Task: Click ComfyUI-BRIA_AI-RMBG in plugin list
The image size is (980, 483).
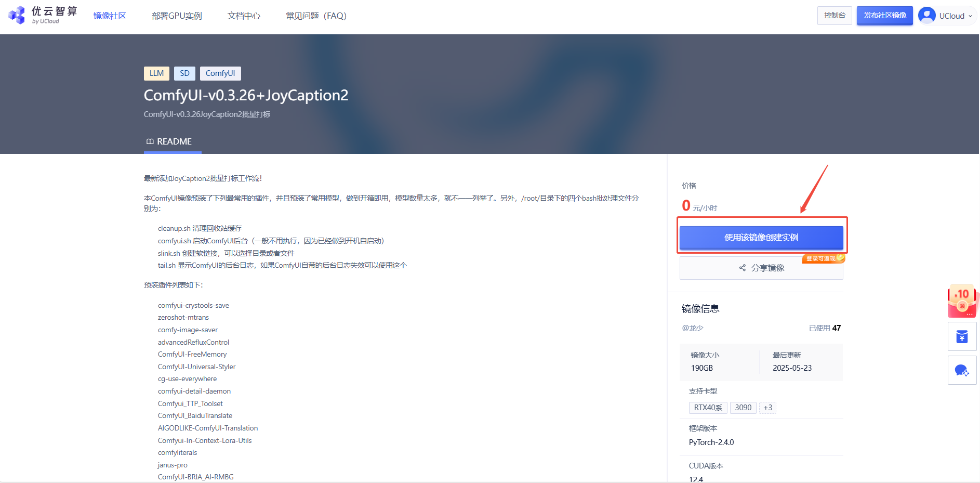Action: (x=195, y=477)
